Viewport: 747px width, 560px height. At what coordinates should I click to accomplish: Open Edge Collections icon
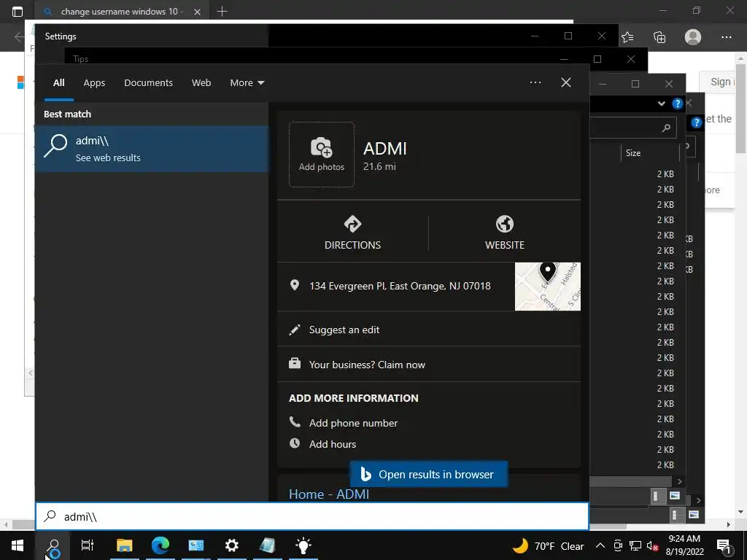[659, 37]
